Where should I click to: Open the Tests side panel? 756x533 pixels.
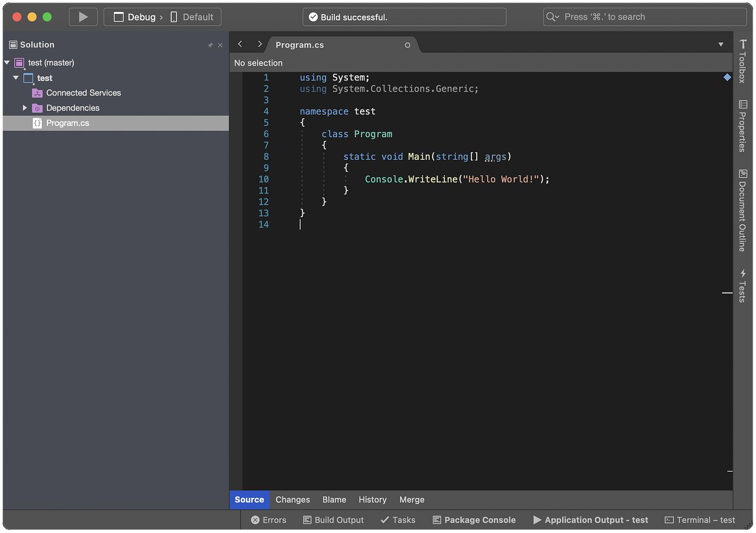point(743,286)
